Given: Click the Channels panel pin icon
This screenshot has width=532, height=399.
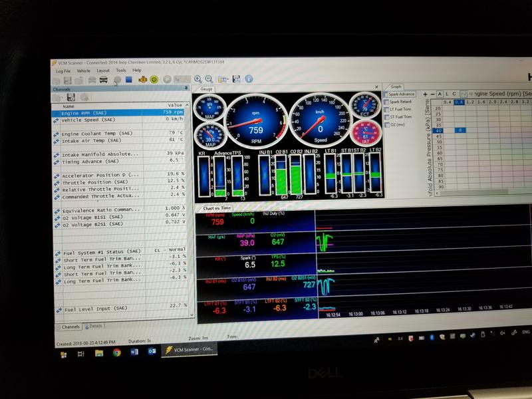Looking at the screenshot, I should pos(186,88).
